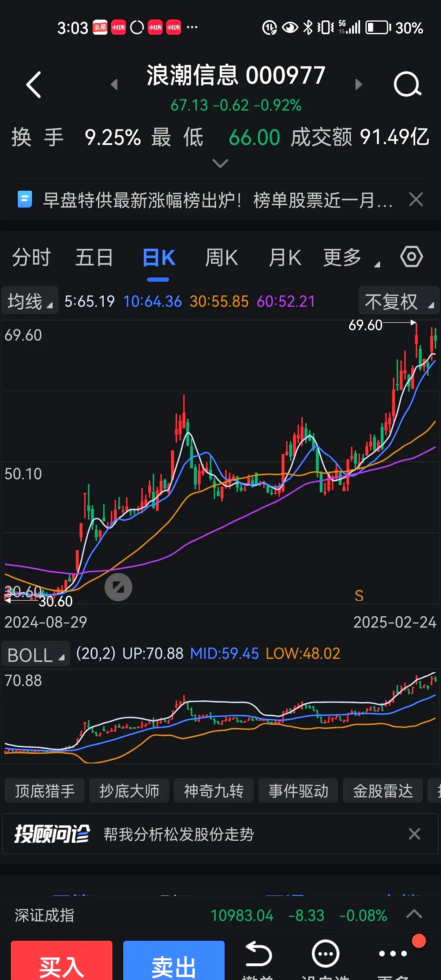Tap the 投顾问诊 logo
The image size is (441, 980).
[52, 833]
